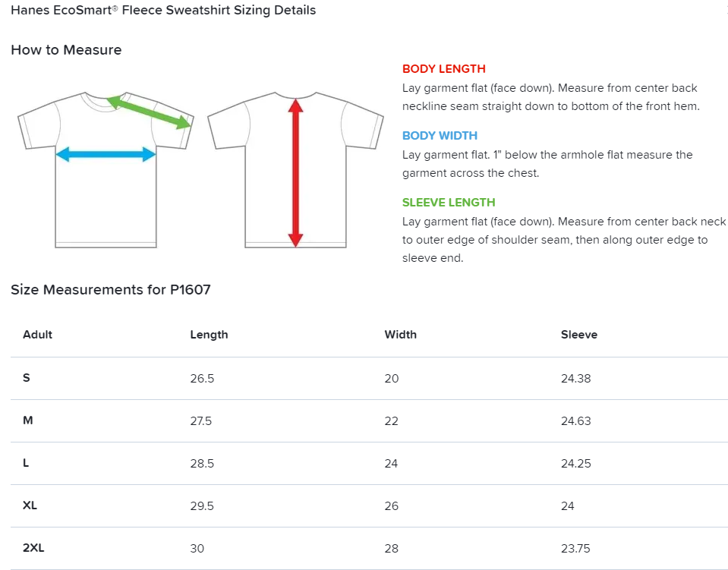Image resolution: width=728 pixels, height=570 pixels.
Task: Click the Sleeve column header
Action: [x=579, y=335]
